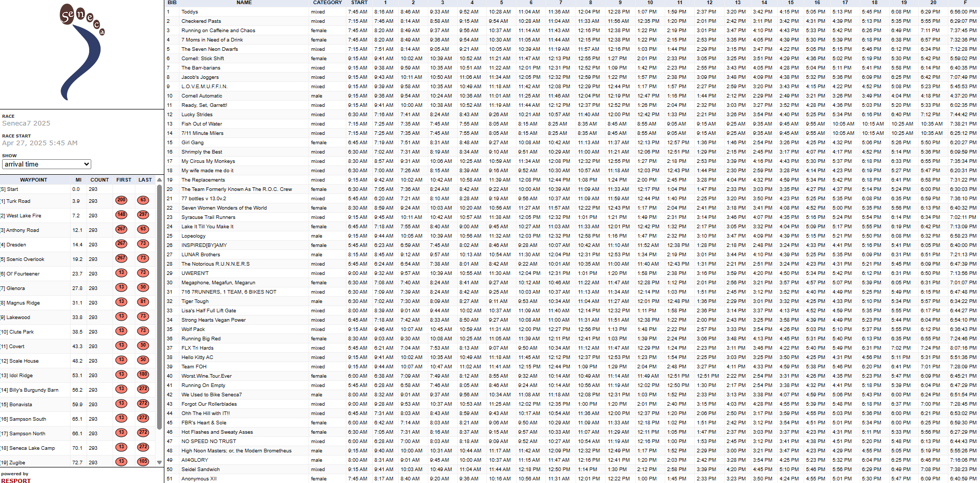
Task: Click the FIRST badge for Scenic Overlook
Action: [x=121, y=258]
